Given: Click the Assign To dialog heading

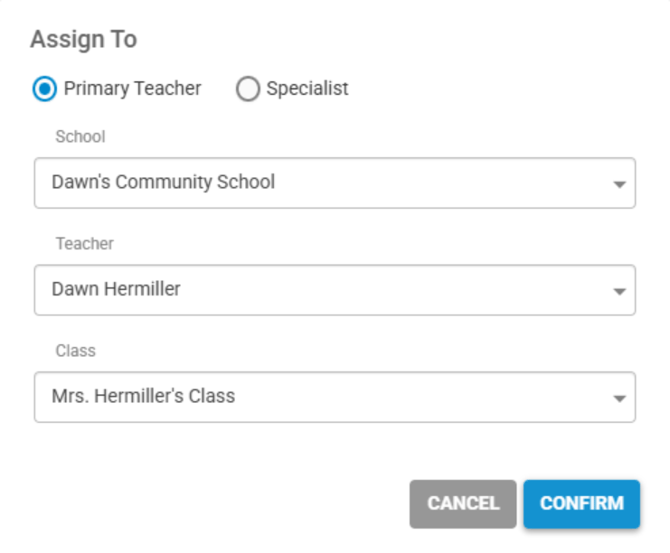Looking at the screenshot, I should [x=83, y=40].
